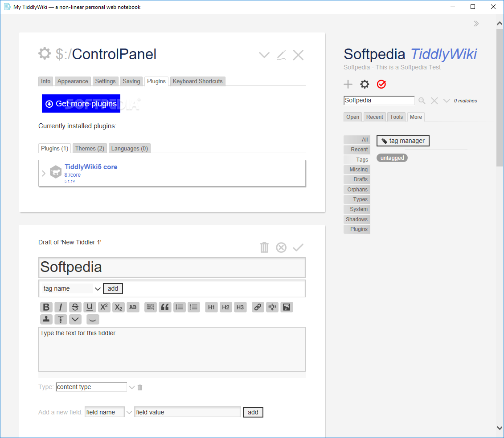This screenshot has width=504, height=438.
Task: Save wiki with red checkmark icon
Action: (381, 84)
